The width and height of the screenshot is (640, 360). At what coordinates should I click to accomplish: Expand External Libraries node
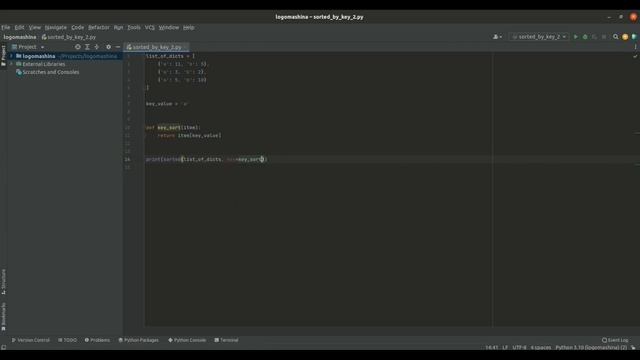pyautogui.click(x=11, y=64)
